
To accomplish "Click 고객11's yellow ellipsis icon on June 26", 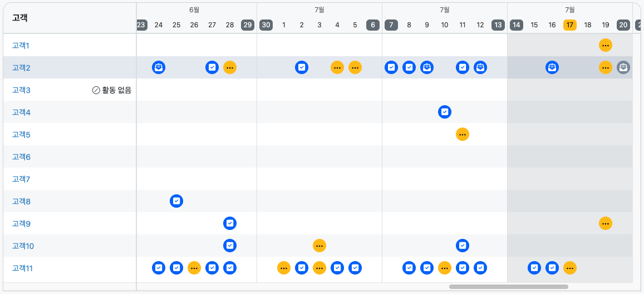I will click(194, 268).
